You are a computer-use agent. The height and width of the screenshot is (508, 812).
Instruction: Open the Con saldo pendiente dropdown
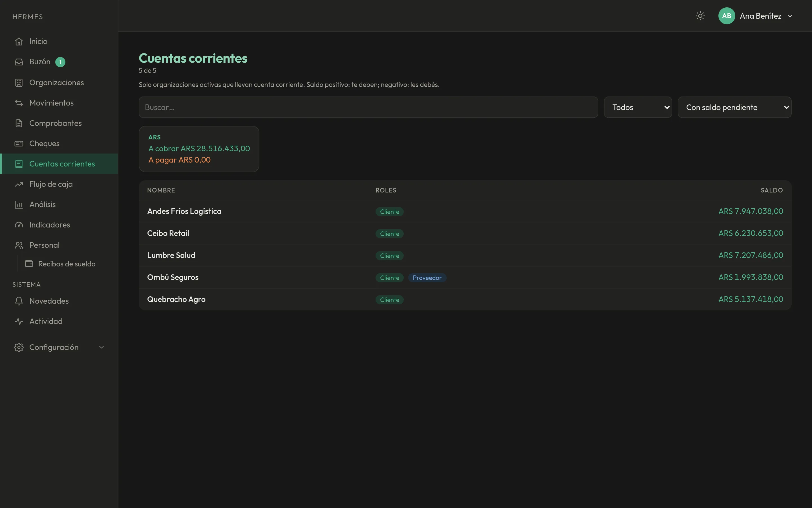pyautogui.click(x=734, y=107)
